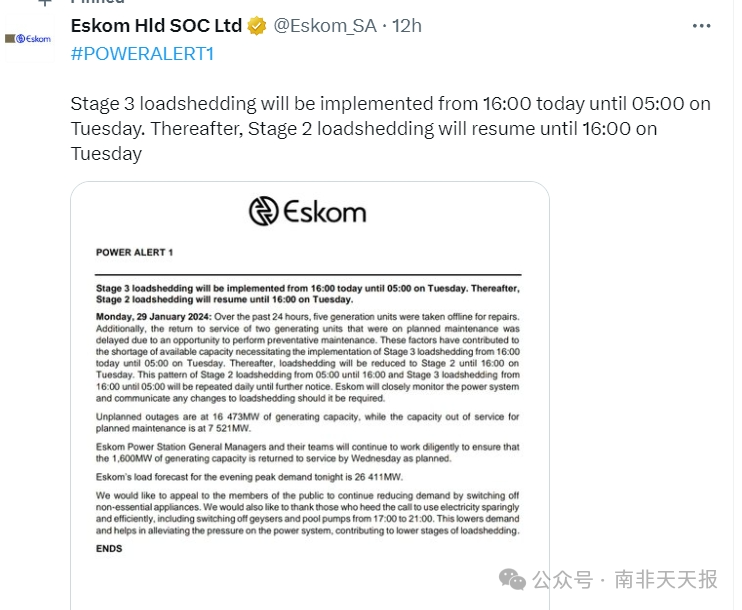Click the pin icon above the tweet

(x=44, y=2)
